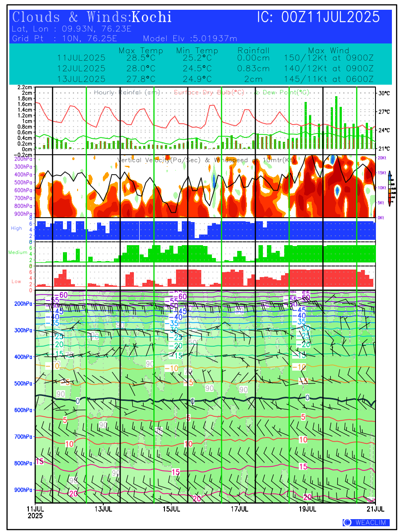
Task: Click the '27°C' temperature axis label
Action: [384, 112]
